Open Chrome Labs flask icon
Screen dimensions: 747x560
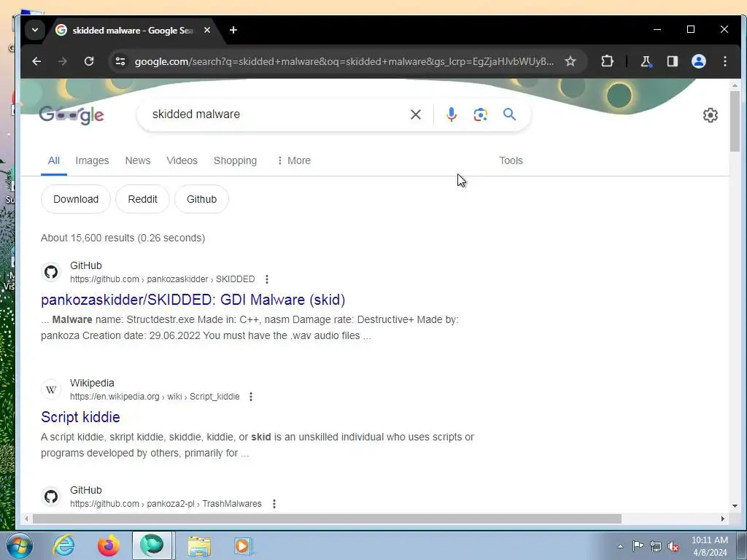click(646, 61)
